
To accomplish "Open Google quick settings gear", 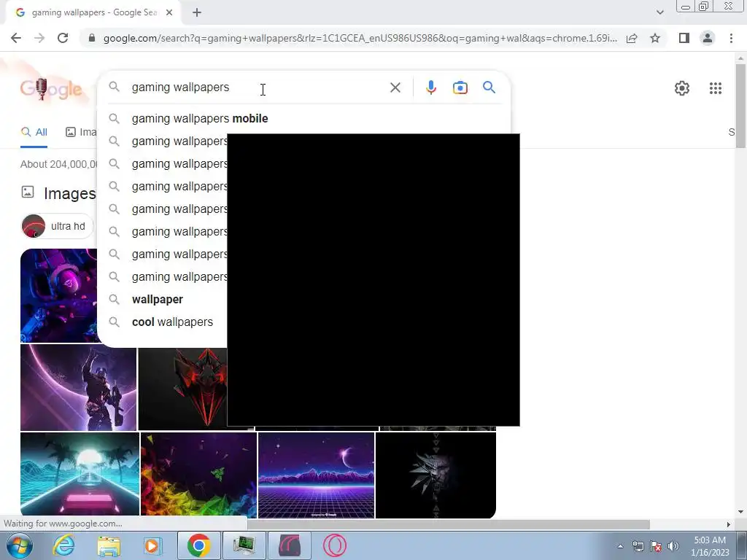I will (x=682, y=88).
